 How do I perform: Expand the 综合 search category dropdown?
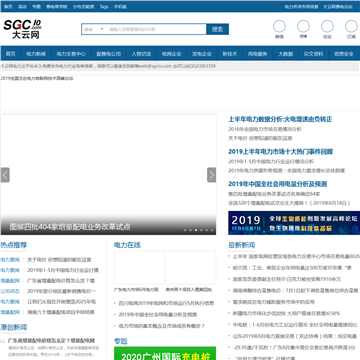pos(94,29)
